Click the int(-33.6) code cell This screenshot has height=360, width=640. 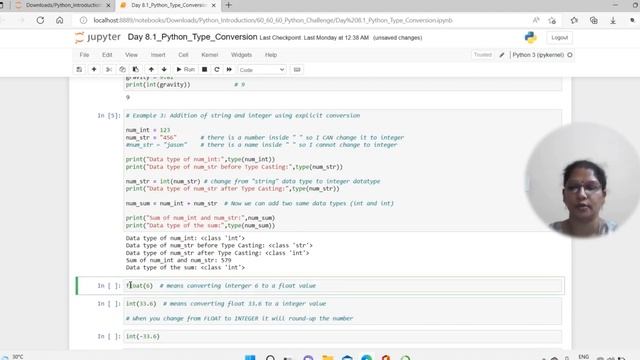[x=343, y=336]
